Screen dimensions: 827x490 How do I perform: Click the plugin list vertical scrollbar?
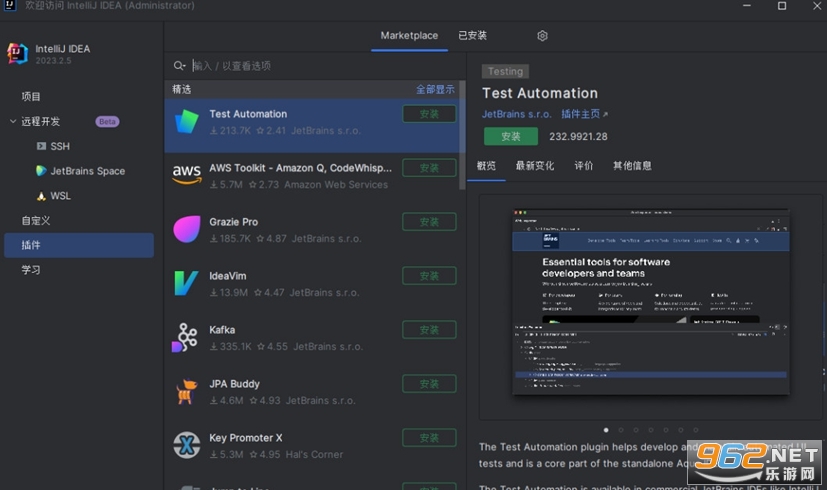462,135
